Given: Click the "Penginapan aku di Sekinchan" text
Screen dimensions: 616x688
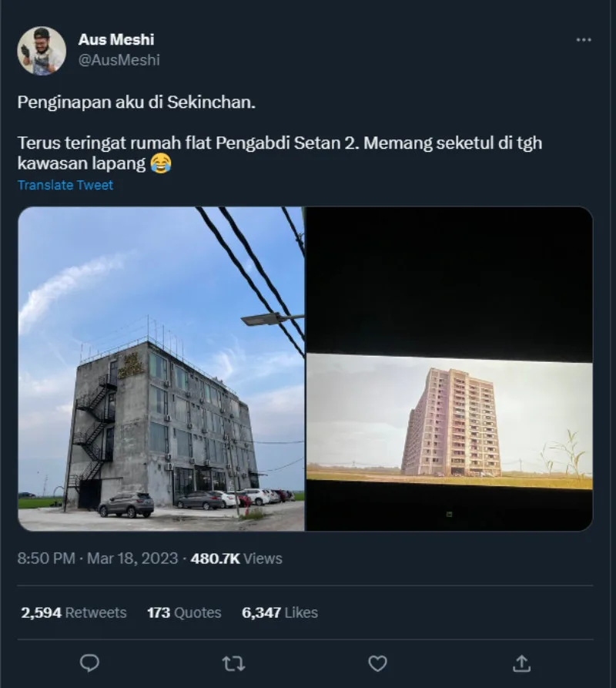Looking at the screenshot, I should (136, 102).
